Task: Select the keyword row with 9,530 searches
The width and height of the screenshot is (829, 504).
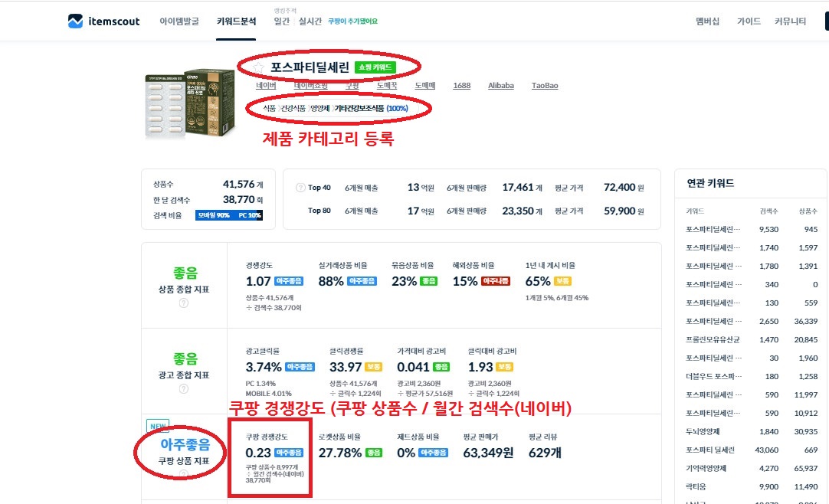Action: pos(752,229)
